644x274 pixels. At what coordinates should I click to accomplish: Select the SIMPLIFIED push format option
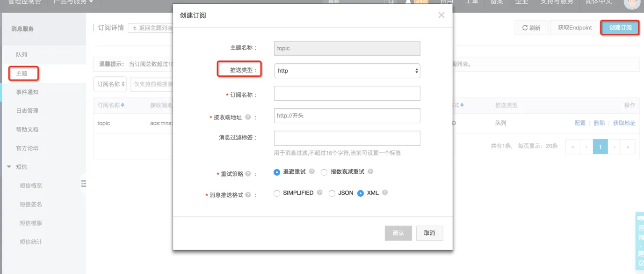point(276,193)
